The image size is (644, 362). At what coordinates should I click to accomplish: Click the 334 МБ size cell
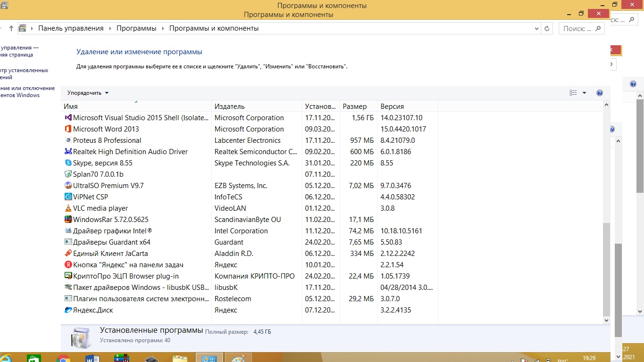coord(362,254)
